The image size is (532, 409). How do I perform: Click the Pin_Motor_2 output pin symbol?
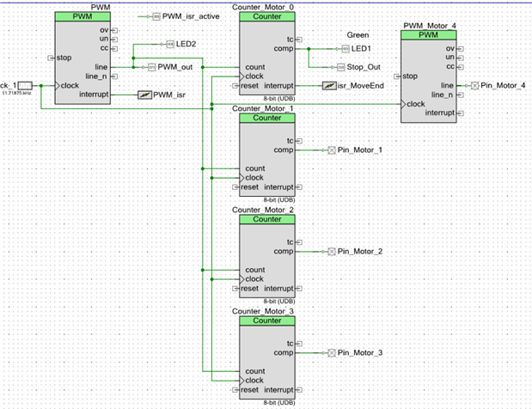(x=332, y=252)
